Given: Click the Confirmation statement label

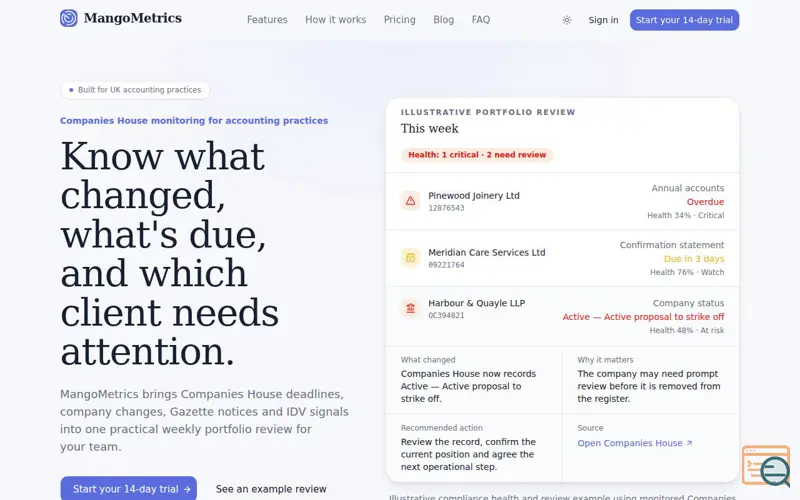Looking at the screenshot, I should pos(672,245).
